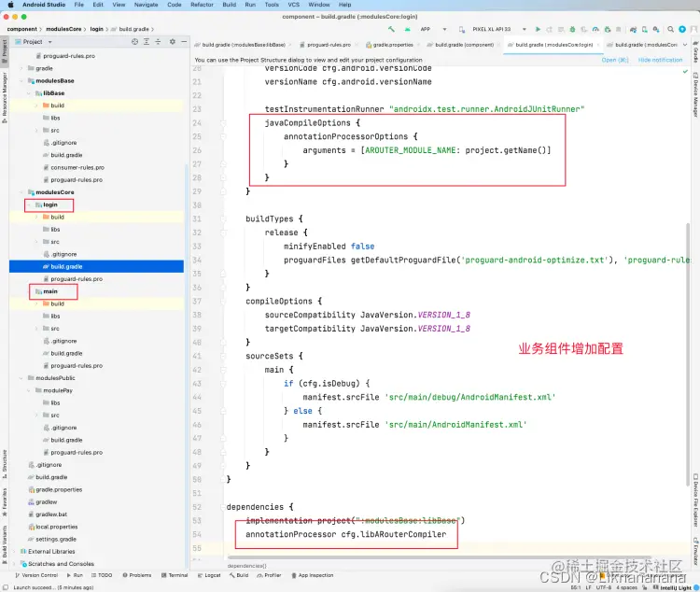Screen dimensions: 700x592
Task: Click the login breadcrumb in navigation bar
Action: pyautogui.click(x=96, y=29)
